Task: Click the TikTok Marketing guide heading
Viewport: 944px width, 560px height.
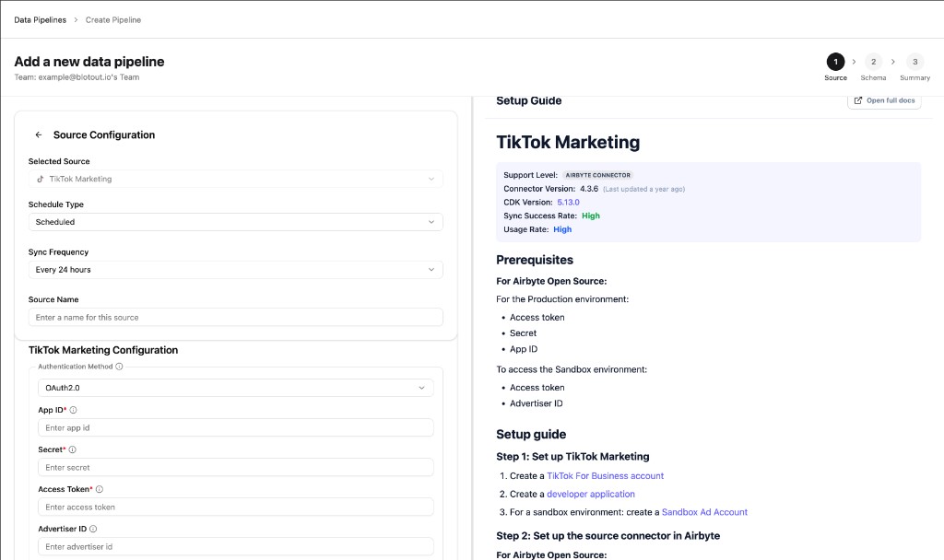Action: click(x=568, y=142)
